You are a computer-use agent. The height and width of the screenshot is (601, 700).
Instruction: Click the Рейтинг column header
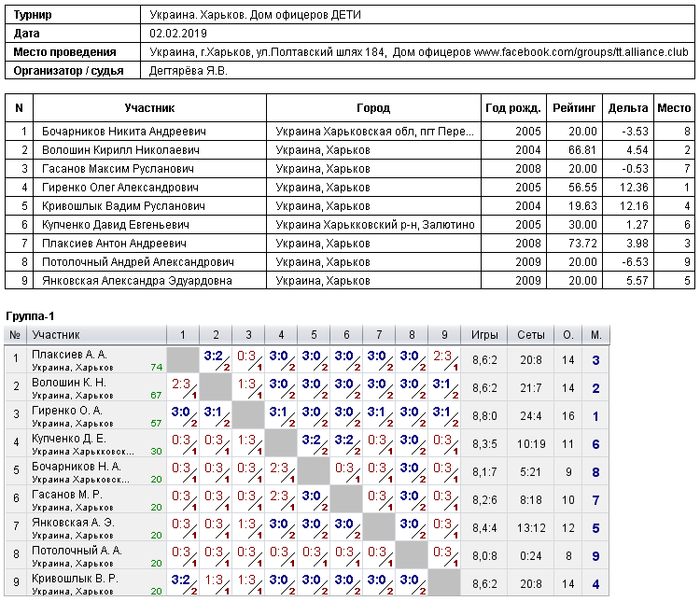574,108
